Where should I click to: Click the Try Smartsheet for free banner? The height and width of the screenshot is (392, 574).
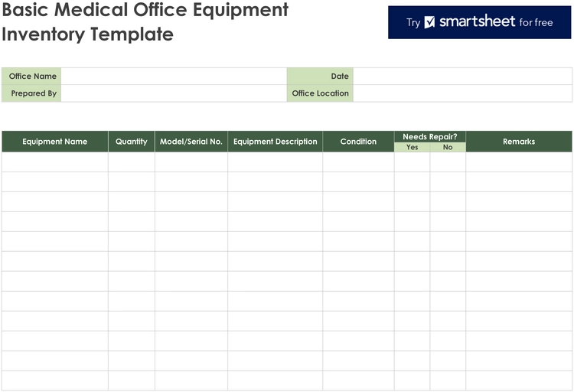pyautogui.click(x=479, y=22)
